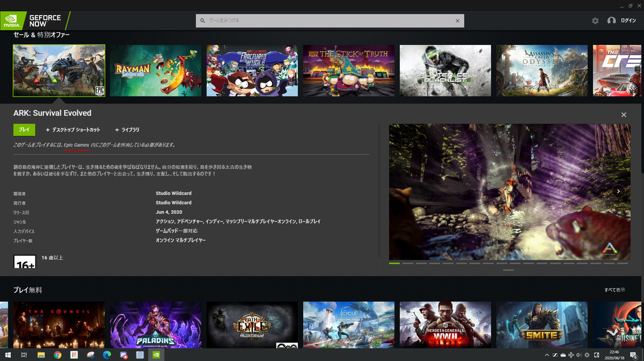Open Windows Start menu
Viewport: 644px width, 361px height.
(x=8, y=355)
